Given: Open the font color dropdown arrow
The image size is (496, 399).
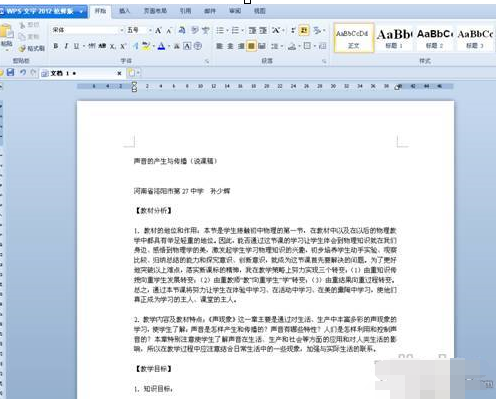Looking at the screenshot, I should [x=169, y=46].
